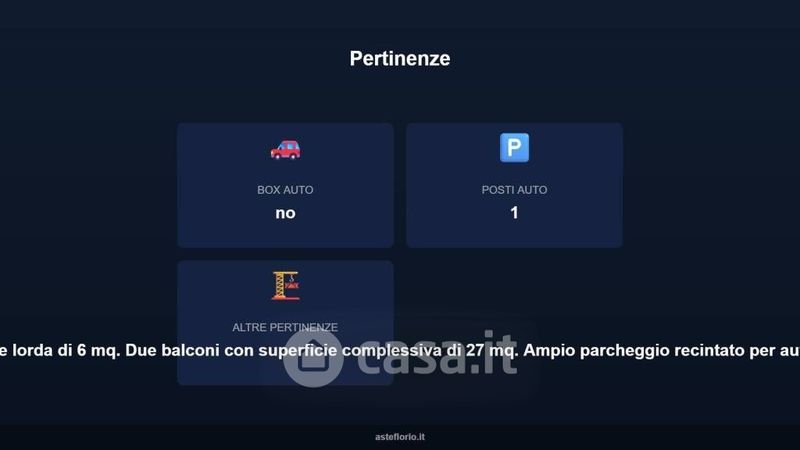Image resolution: width=800 pixels, height=450 pixels.
Task: Select the POSTI AUTO label
Action: (514, 190)
